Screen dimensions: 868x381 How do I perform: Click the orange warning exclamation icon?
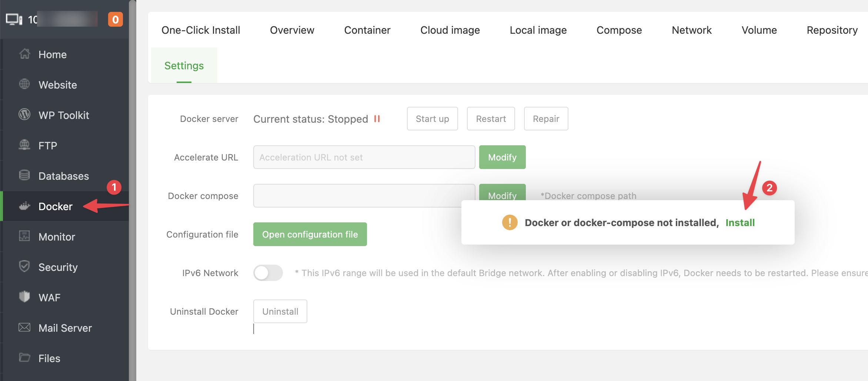(510, 222)
